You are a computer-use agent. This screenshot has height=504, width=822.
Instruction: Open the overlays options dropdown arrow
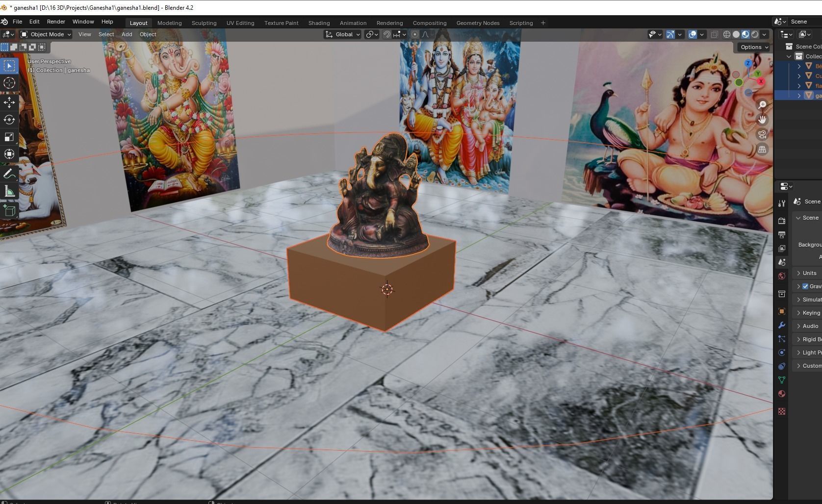(x=702, y=34)
